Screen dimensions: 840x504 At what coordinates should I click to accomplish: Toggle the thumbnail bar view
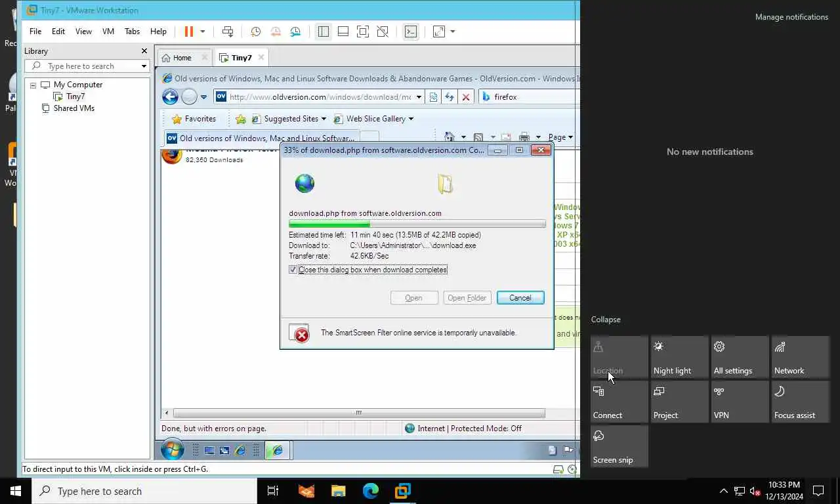click(x=343, y=31)
